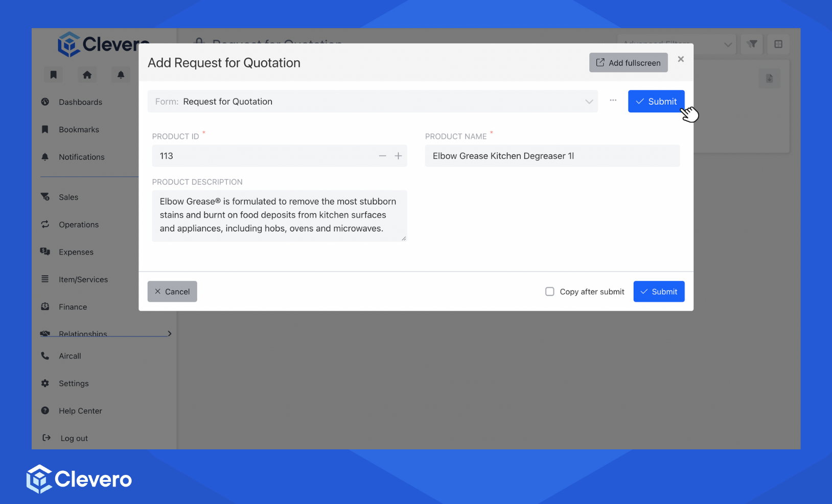This screenshot has height=504, width=832.
Task: Click the Product Name input field
Action: coord(552,156)
